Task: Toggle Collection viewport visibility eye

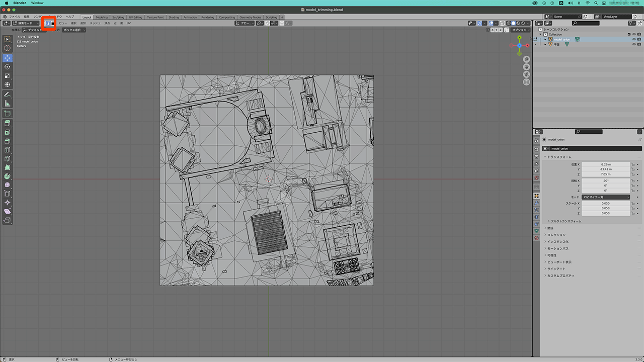Action: point(633,34)
